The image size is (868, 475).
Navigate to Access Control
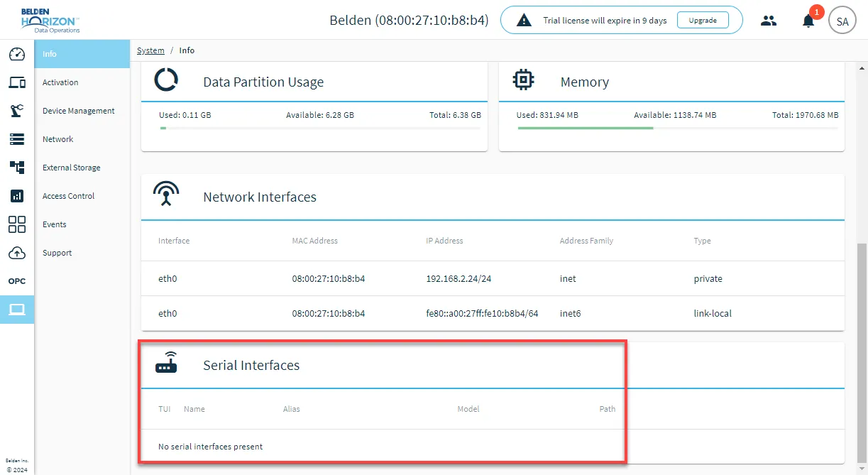82,196
